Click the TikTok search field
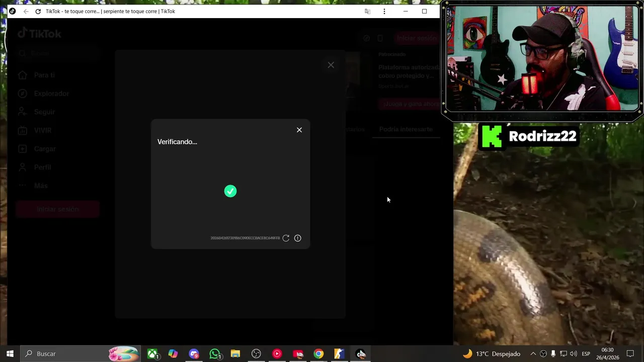Viewport: 644px width, 362px height. [58, 53]
